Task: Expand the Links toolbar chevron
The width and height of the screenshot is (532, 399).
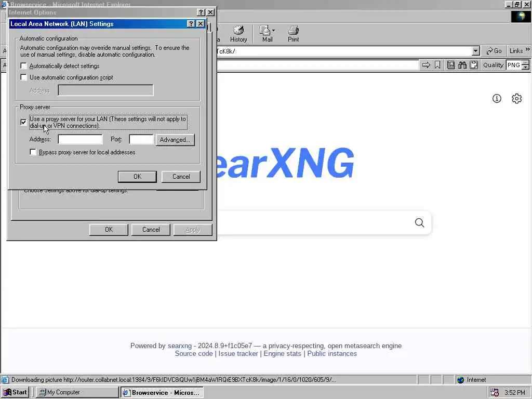Action: pyautogui.click(x=528, y=49)
